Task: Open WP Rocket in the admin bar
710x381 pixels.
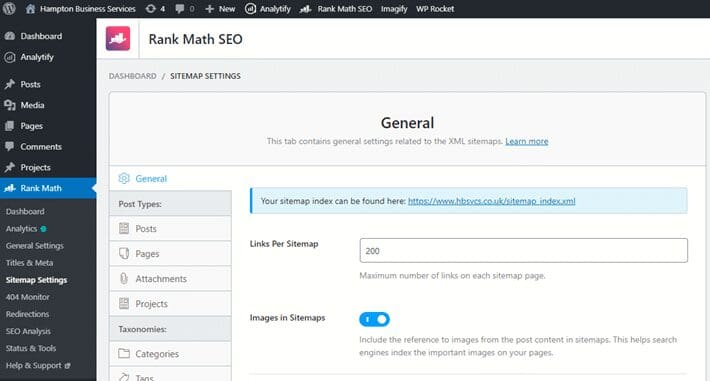Action: pyautogui.click(x=435, y=9)
